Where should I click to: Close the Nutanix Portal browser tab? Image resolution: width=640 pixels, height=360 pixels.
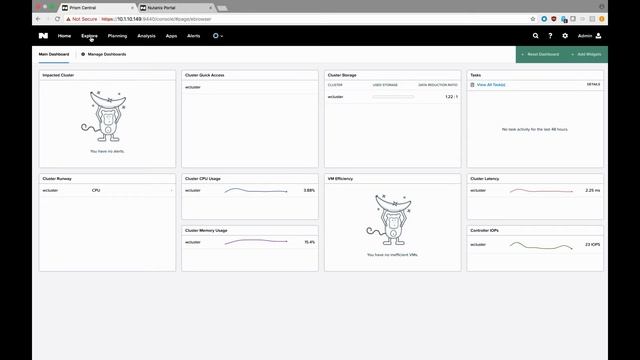tap(211, 8)
